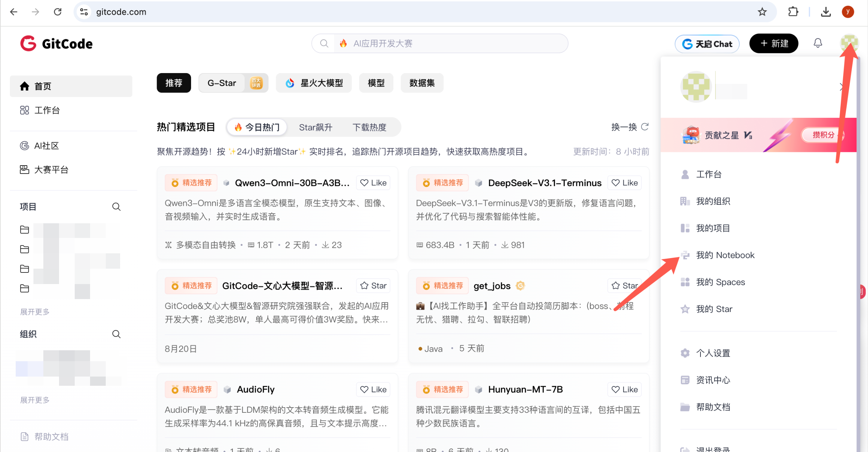868x452 pixels.
Task: Click the 新建 button
Action: (x=773, y=43)
